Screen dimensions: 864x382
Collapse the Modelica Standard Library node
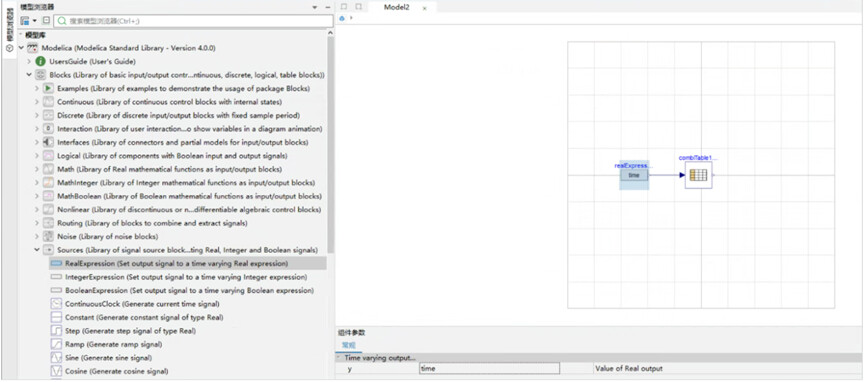(21, 48)
